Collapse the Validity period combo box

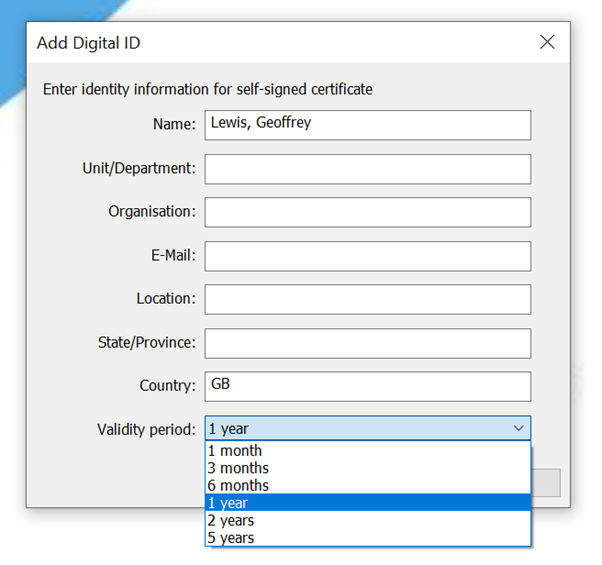368,428
